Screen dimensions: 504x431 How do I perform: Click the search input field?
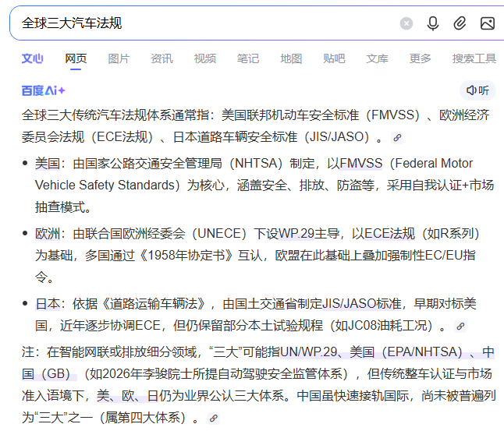coord(206,23)
